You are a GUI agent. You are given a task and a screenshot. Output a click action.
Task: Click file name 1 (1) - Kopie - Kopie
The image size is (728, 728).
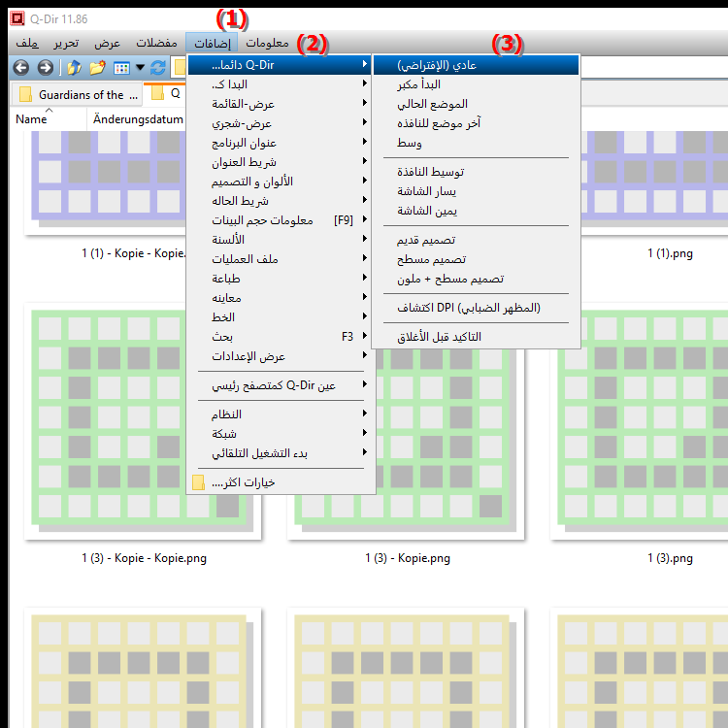[134, 253]
